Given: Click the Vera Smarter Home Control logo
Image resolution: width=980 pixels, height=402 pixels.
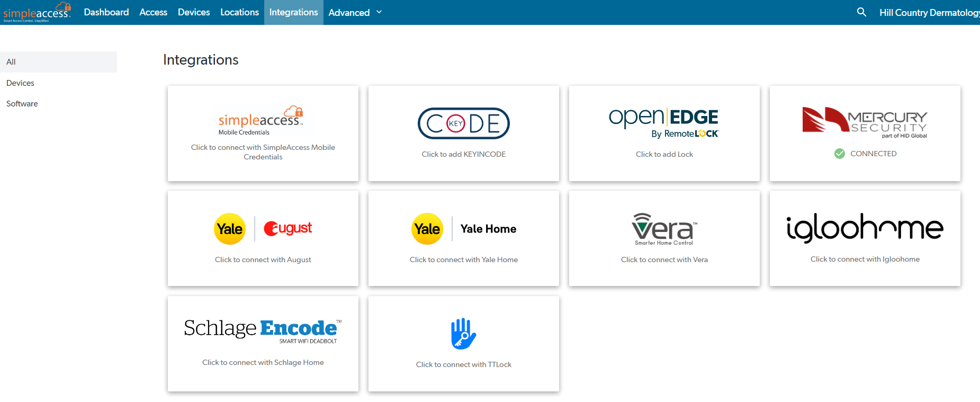Looking at the screenshot, I should tap(664, 229).
